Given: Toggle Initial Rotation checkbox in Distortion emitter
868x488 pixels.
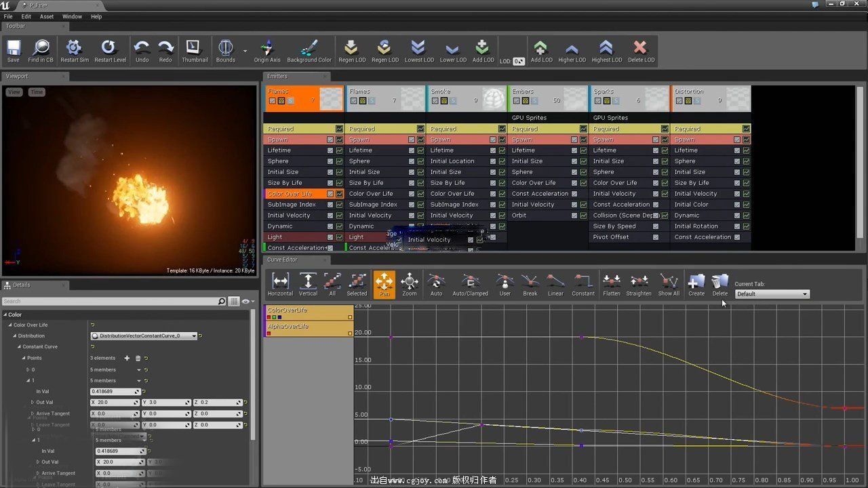Looking at the screenshot, I should (x=737, y=226).
